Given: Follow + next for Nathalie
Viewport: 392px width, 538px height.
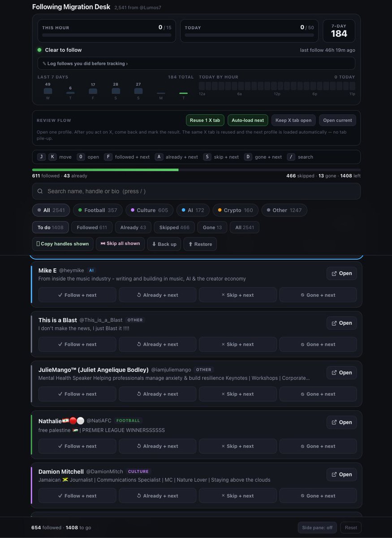Looking at the screenshot, I should pos(77,446).
